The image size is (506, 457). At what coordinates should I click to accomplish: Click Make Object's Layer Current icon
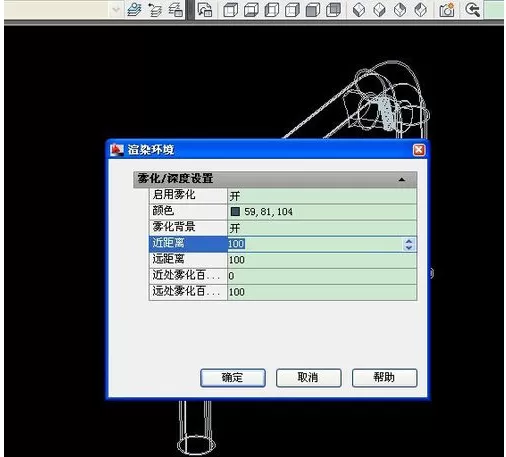134,10
